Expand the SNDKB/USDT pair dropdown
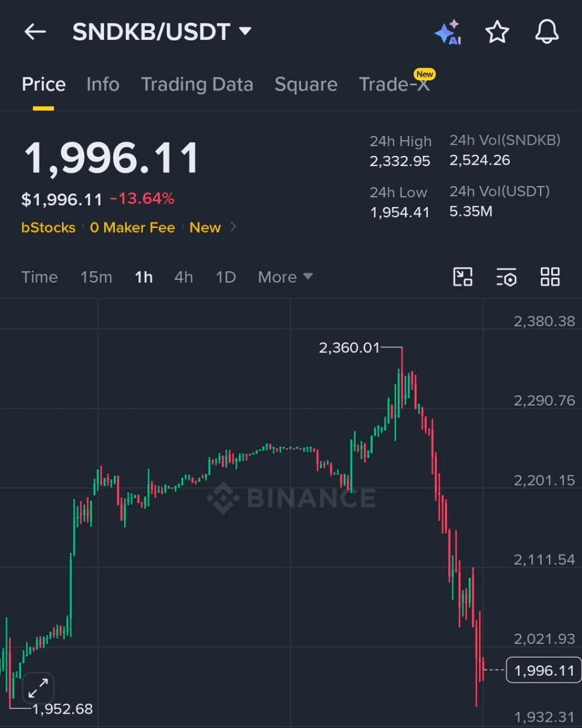Screen dimensions: 582x728 [x=245, y=31]
